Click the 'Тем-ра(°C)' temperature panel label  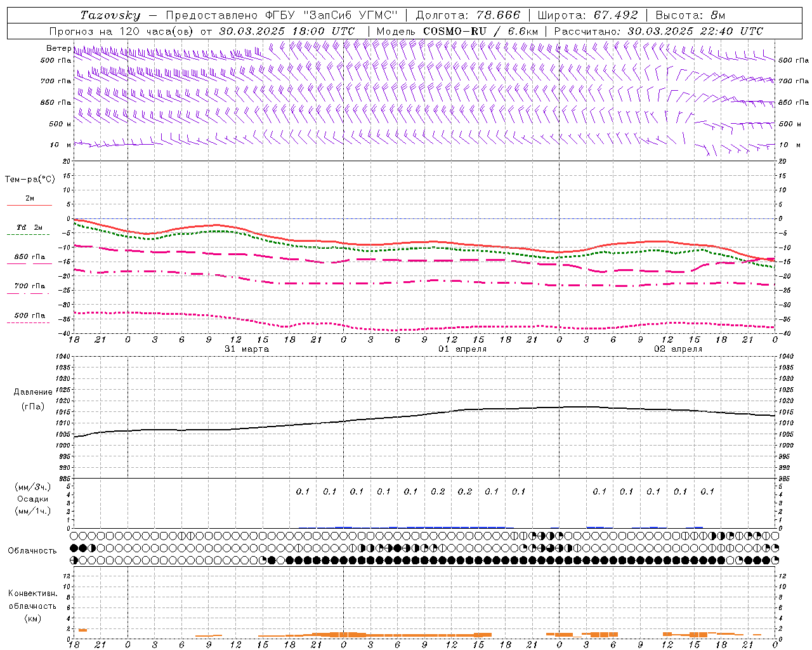click(x=30, y=180)
